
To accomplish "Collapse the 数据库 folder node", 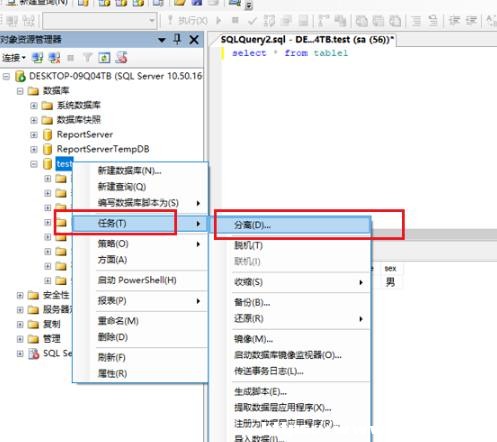I will pyautogui.click(x=20, y=91).
